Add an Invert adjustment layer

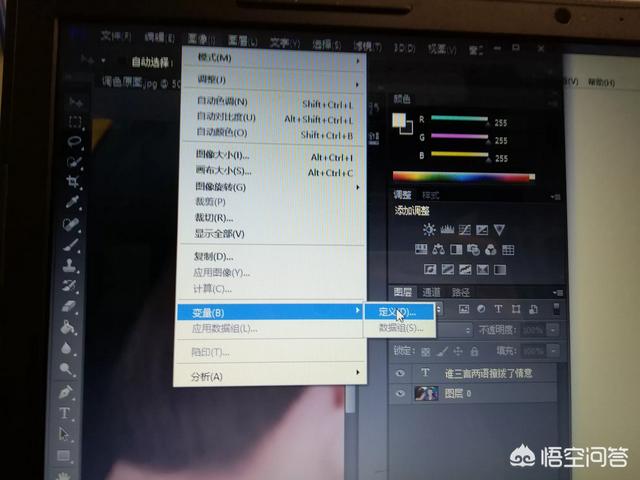[x=430, y=269]
